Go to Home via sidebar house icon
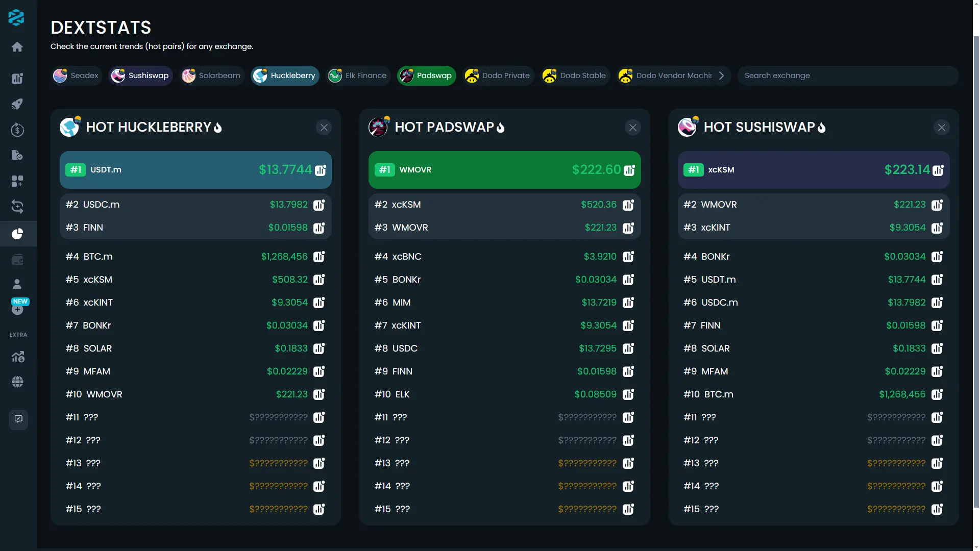 17,47
